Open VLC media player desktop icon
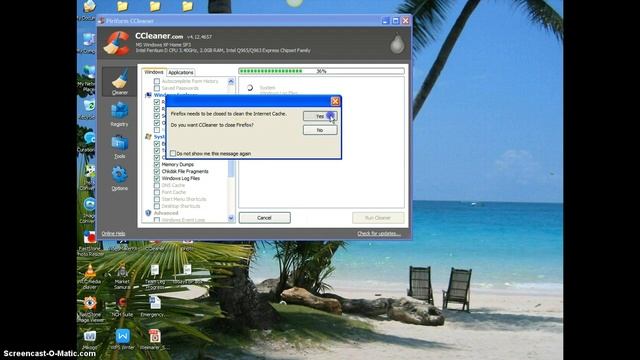 [90, 276]
